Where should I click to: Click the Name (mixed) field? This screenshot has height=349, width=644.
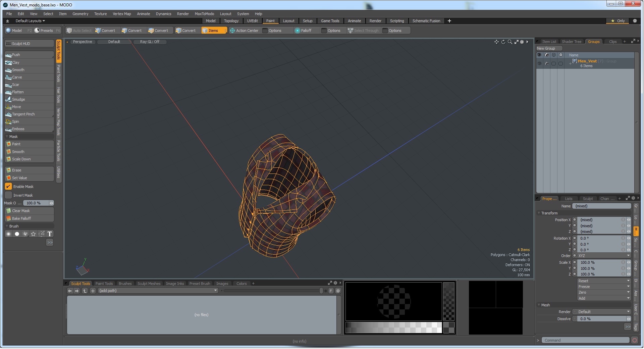tap(602, 206)
